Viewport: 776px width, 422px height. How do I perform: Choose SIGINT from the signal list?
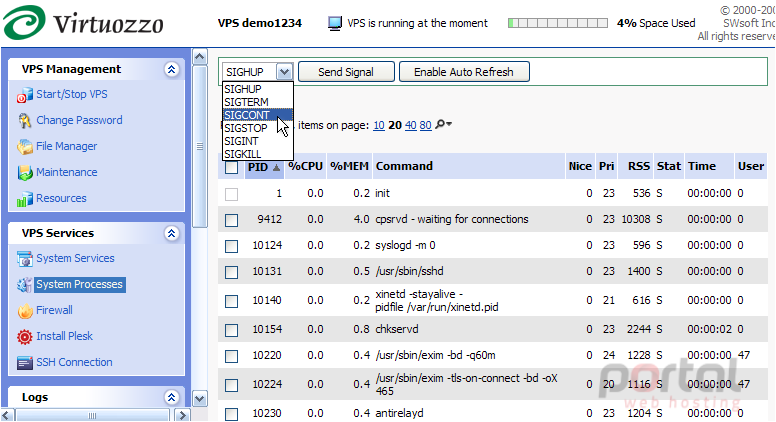coord(258,141)
